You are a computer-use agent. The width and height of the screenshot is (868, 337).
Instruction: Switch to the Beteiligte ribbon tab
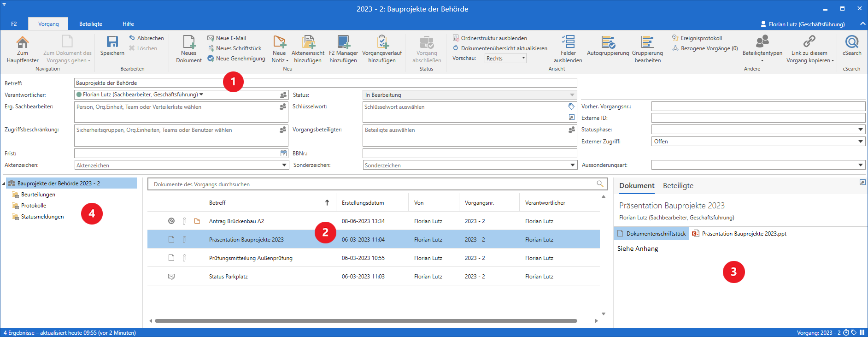91,24
